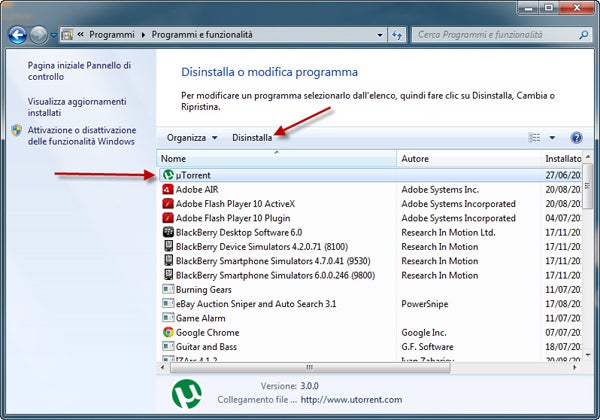Open the view options dropdown arrow
Screen dimensions: 600x420
tap(552, 137)
